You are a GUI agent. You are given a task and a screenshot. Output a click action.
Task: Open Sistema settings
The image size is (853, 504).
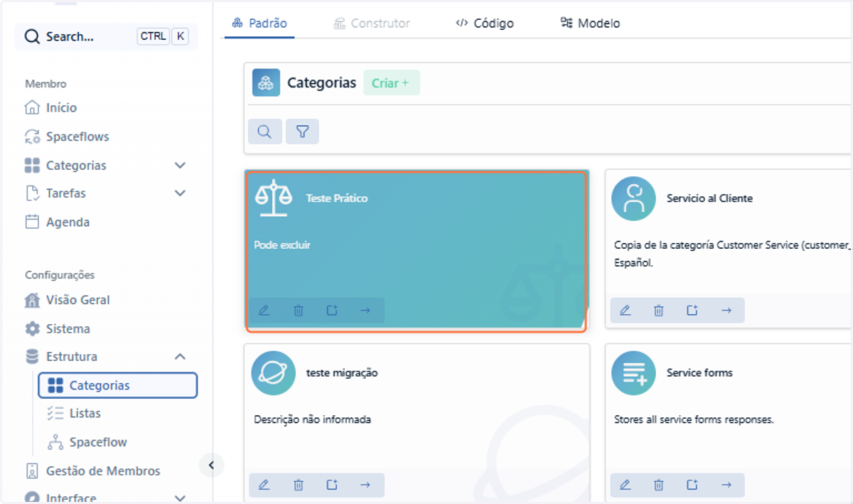pyautogui.click(x=58, y=328)
